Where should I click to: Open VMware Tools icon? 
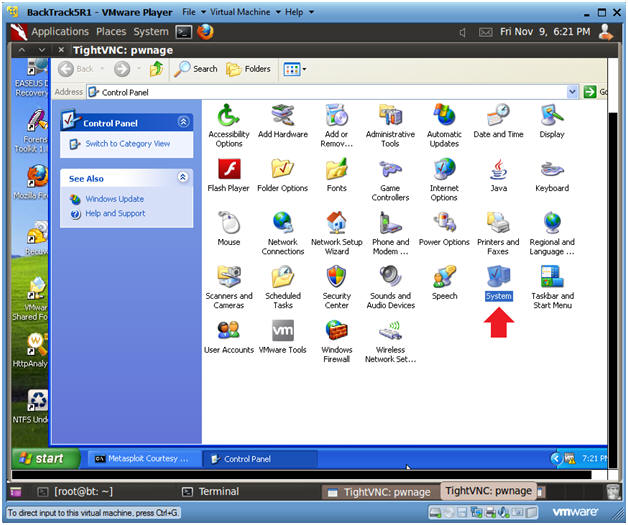click(x=283, y=337)
